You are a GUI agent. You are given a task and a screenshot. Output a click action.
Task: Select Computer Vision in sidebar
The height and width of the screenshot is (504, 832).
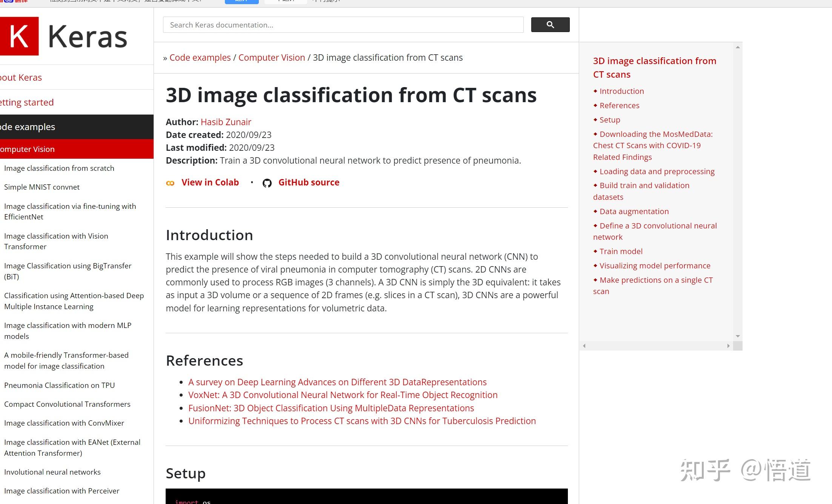28,149
